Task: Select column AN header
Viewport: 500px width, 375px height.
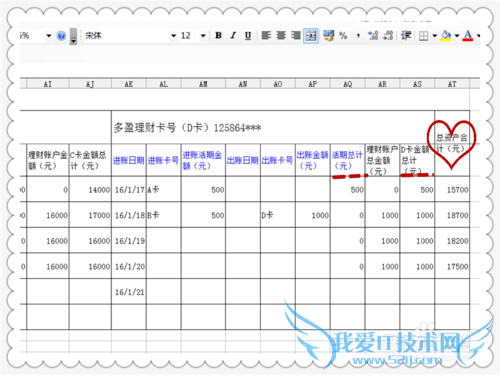Action: coord(243,84)
